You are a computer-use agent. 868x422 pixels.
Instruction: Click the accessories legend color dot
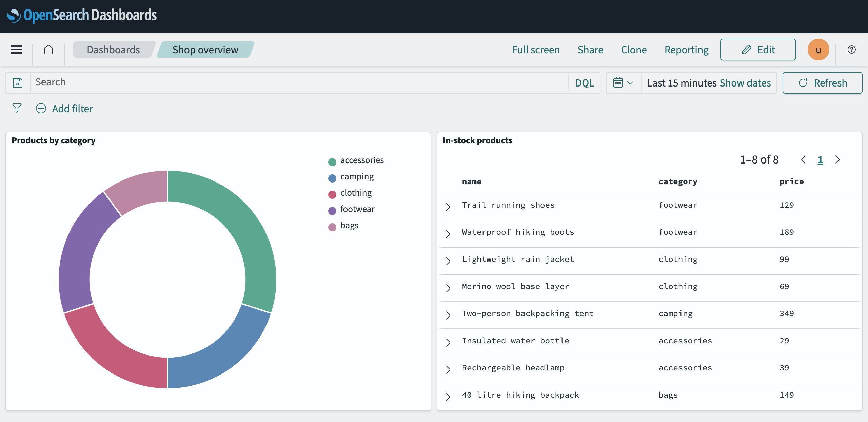(x=332, y=162)
